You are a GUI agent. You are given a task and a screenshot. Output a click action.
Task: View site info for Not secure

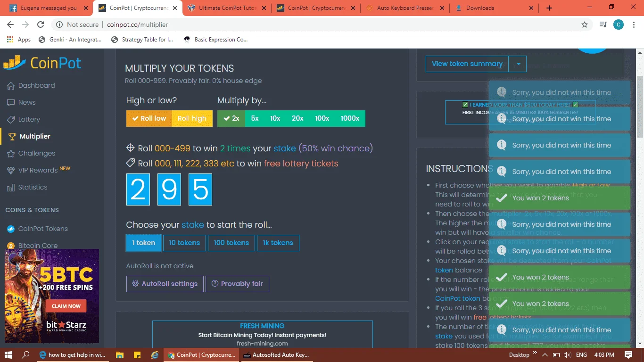coord(78,25)
